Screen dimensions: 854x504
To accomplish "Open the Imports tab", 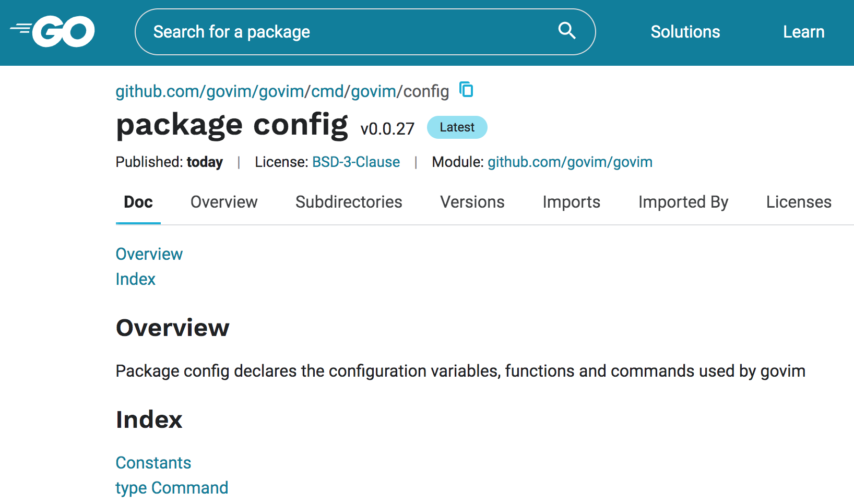I will point(571,202).
